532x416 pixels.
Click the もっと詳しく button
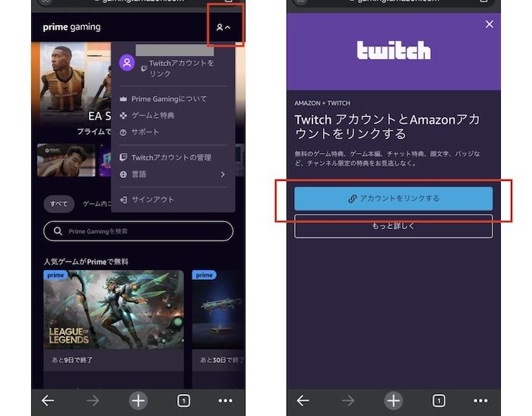(x=394, y=226)
